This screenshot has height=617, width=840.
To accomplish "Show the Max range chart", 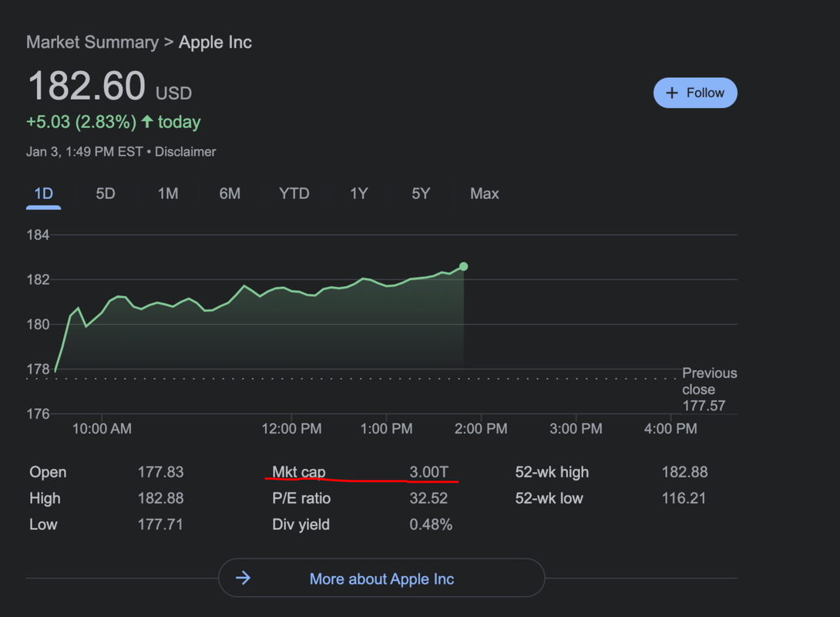I will point(485,194).
